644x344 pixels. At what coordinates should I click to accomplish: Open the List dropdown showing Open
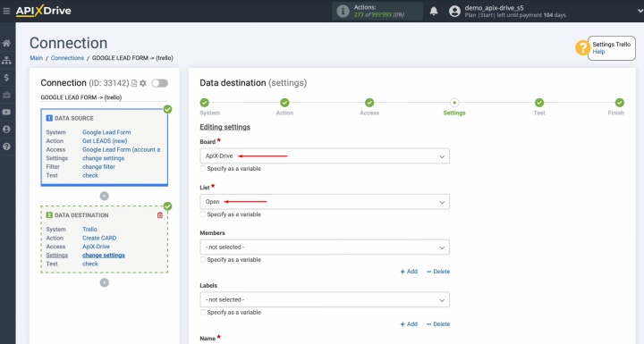[x=325, y=202]
